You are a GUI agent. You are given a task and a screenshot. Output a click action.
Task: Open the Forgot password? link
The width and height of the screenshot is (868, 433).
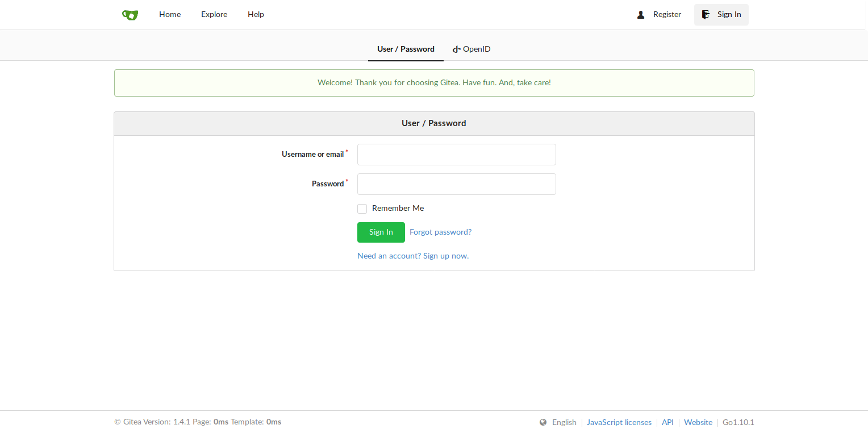point(440,232)
